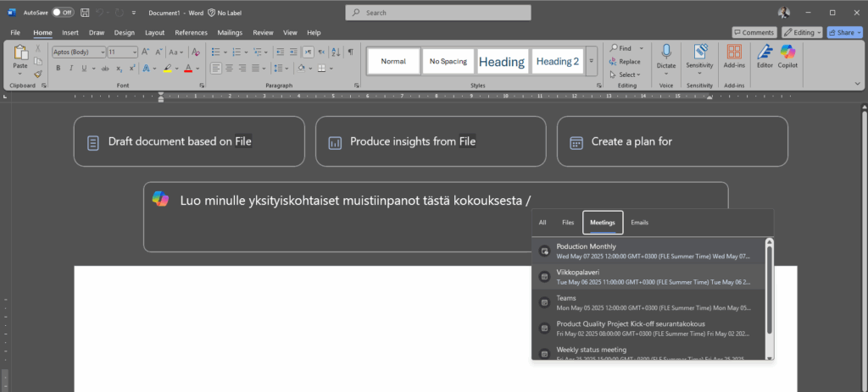Set right-to-left text direction

[x=321, y=52]
